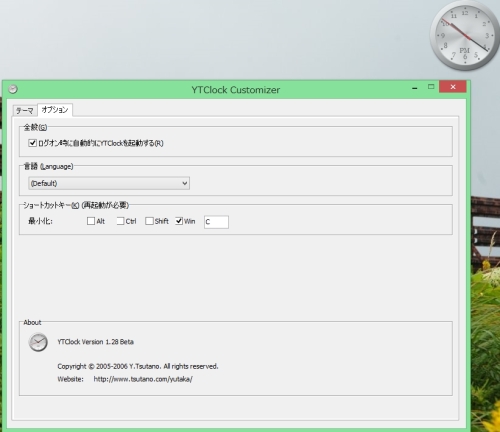The width and height of the screenshot is (500, 432).
Task: Click the shortcut key field containing C
Action: coord(216,222)
